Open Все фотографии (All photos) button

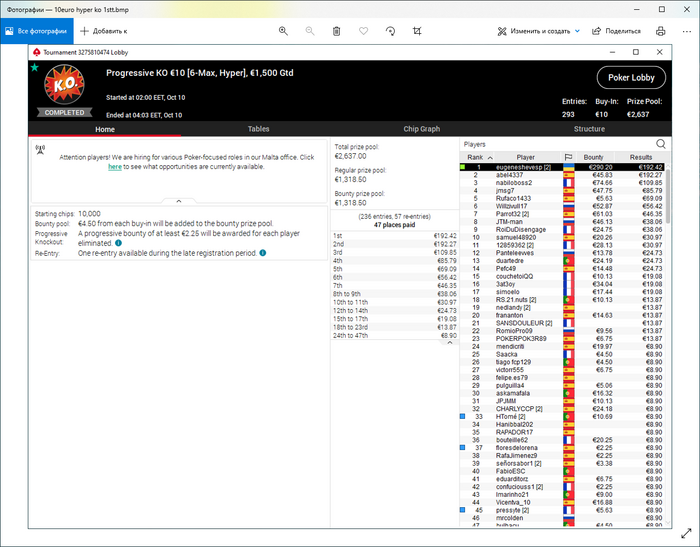coord(37,31)
